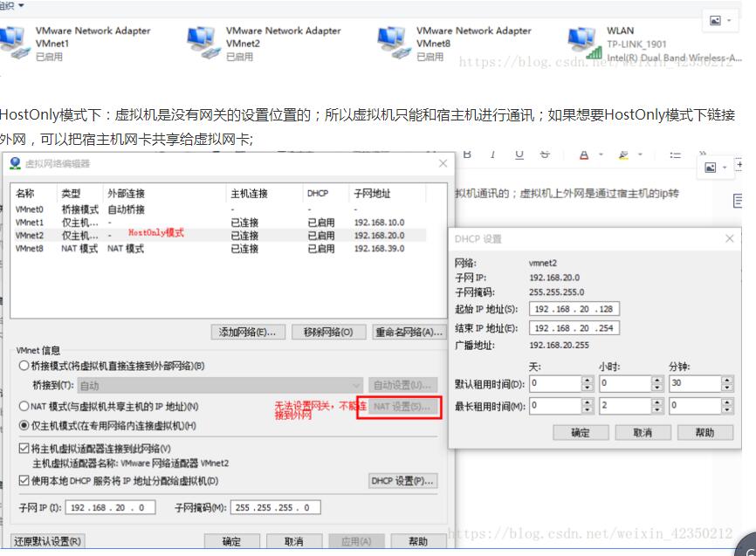Click 主机连接 column header
756x556 pixels.
[265, 194]
